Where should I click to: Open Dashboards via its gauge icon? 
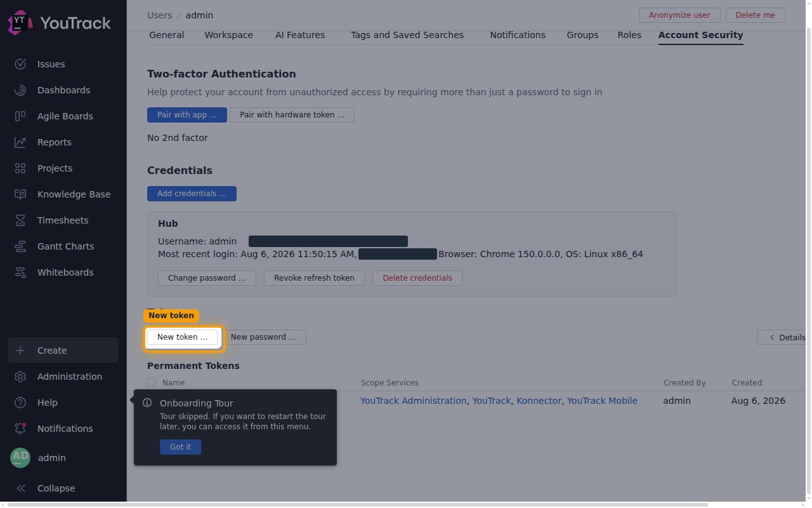coord(20,90)
